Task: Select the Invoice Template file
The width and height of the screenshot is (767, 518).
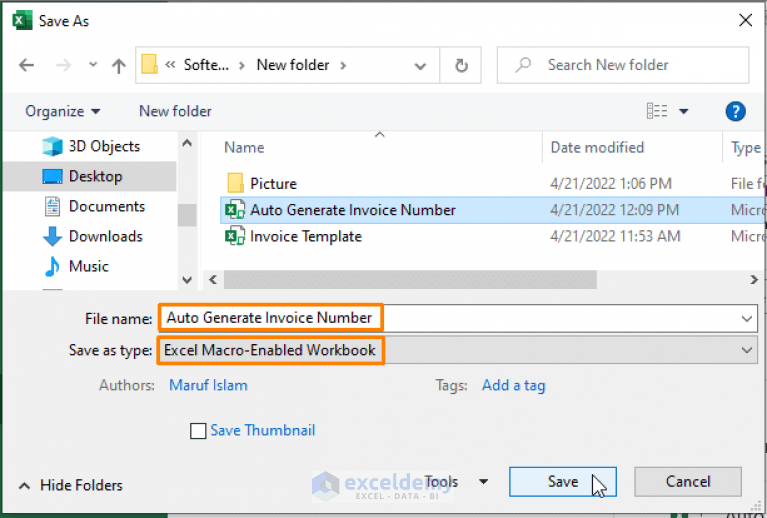Action: pyautogui.click(x=306, y=236)
